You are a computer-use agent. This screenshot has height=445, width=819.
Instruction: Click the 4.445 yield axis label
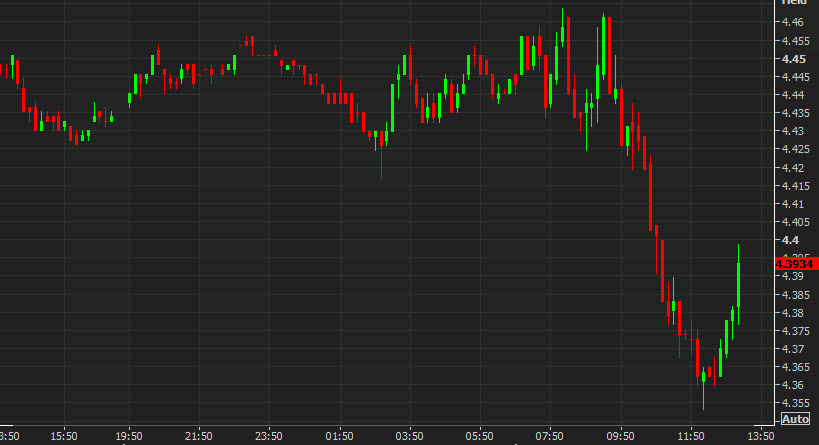[x=795, y=77]
